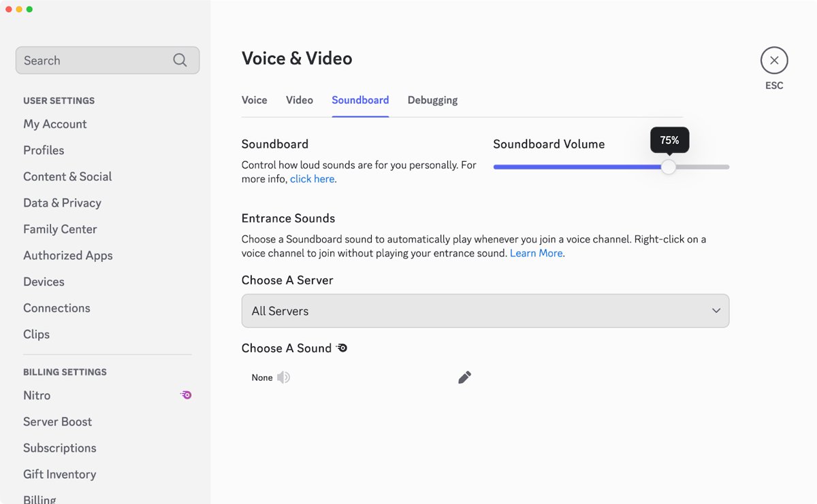Open Family Center page
Image resolution: width=817 pixels, height=504 pixels.
[60, 229]
